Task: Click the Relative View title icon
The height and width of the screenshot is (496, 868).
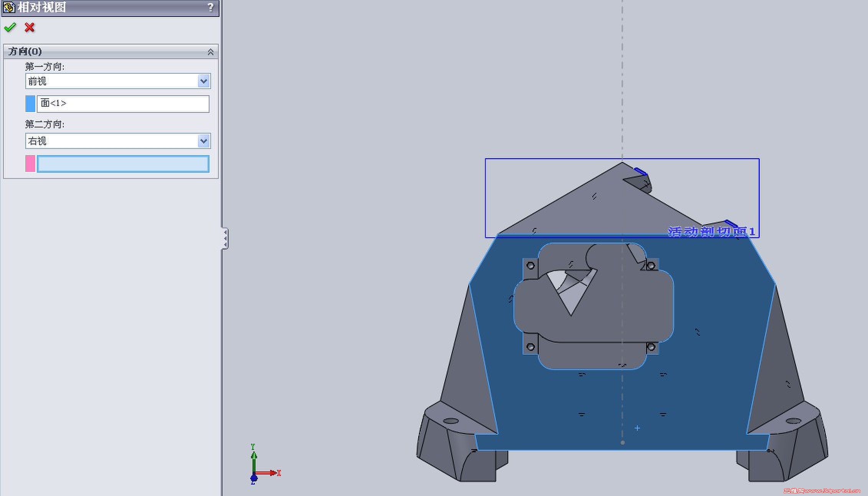Action: point(8,7)
